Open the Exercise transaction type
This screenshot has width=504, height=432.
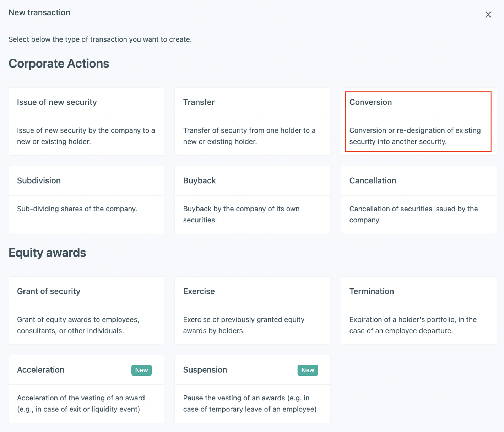[x=252, y=310]
